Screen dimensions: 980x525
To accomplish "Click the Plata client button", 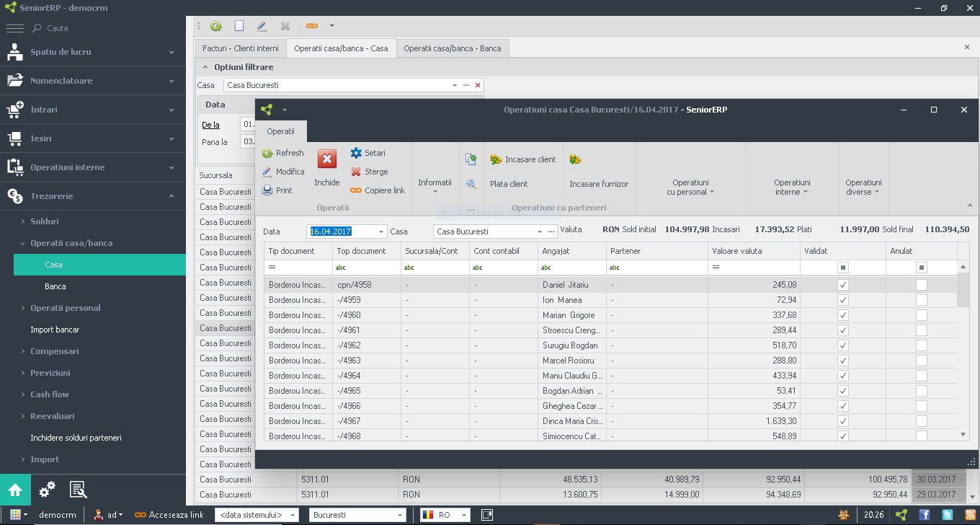I will 509,184.
